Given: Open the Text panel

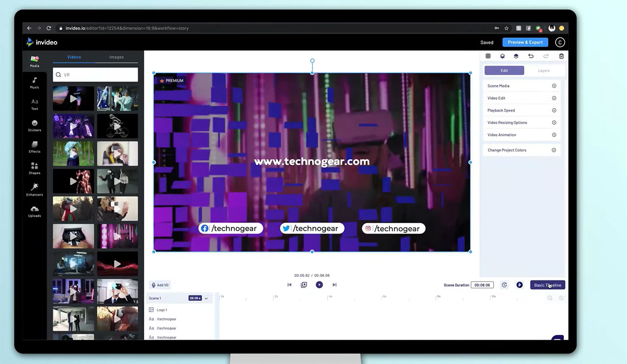Looking at the screenshot, I should [x=34, y=104].
